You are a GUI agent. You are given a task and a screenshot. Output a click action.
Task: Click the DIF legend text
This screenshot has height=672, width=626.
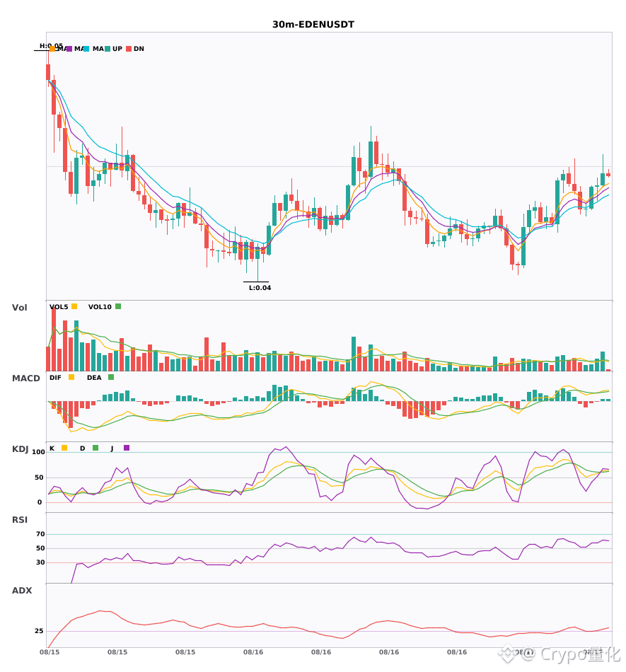(x=55, y=378)
